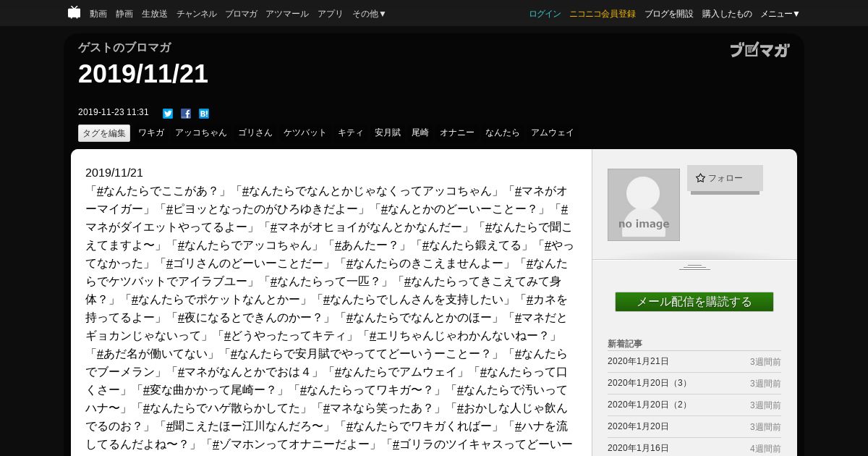The width and height of the screenshot is (868, 456).
Task: Select the オナニー tag
Action: coord(457,133)
